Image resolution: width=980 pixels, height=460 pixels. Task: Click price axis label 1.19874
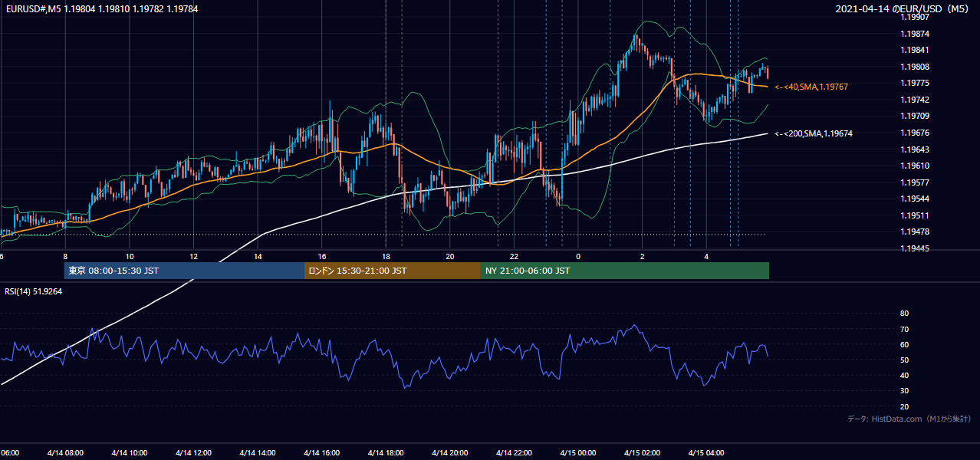point(916,34)
